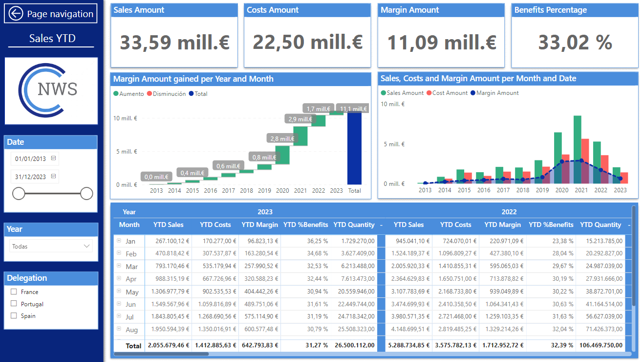The image size is (644, 362).
Task: Click the back arrow in Page navigation
Action: click(16, 14)
